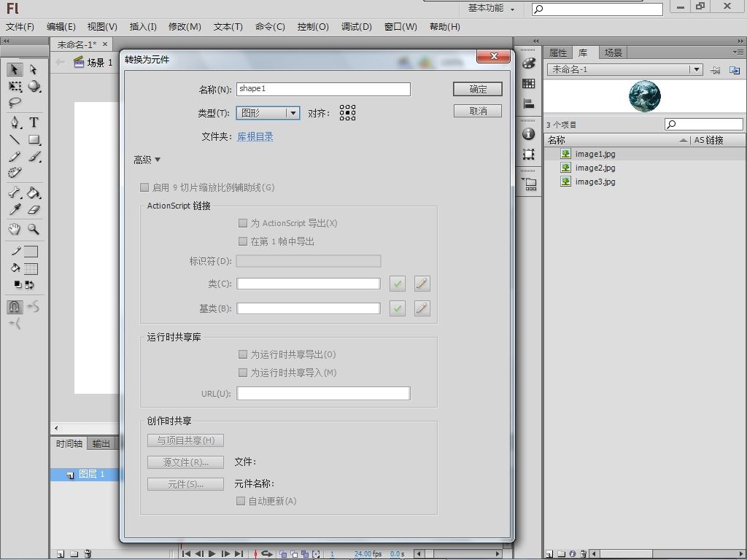Image resolution: width=747 pixels, height=560 pixels.
Task: Switch to the 场景 scene tab
Action: click(x=613, y=52)
